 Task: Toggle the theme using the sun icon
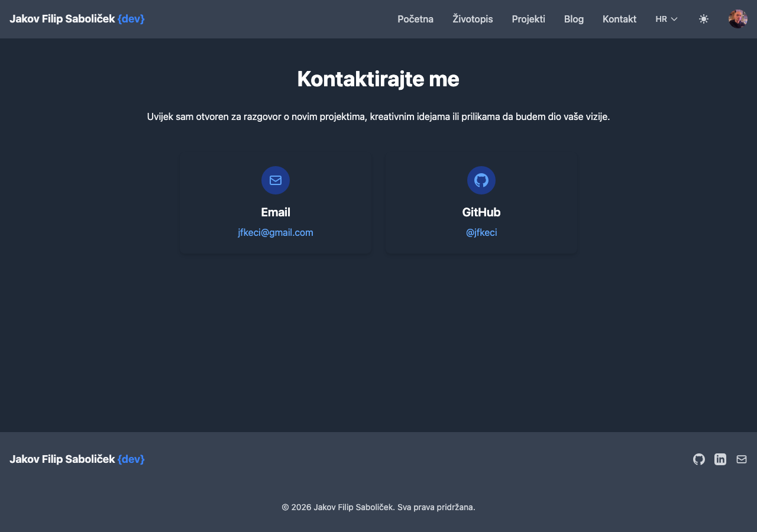(x=704, y=19)
